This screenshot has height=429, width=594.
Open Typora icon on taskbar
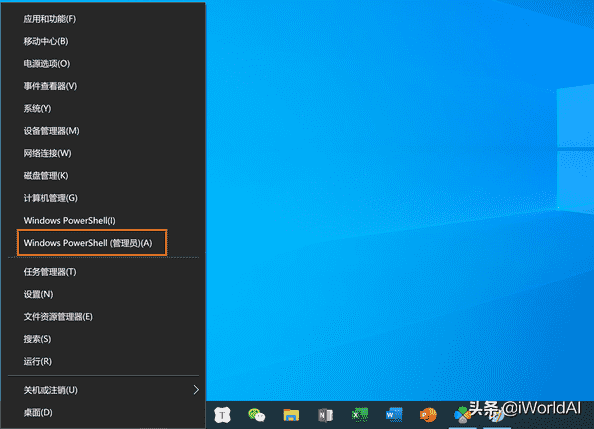(x=222, y=415)
